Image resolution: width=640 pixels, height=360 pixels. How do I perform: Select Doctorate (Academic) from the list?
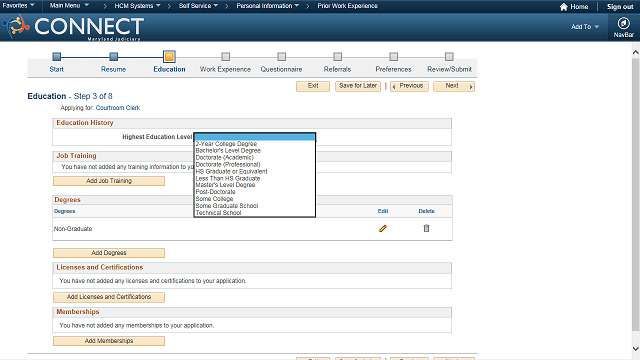(255, 158)
